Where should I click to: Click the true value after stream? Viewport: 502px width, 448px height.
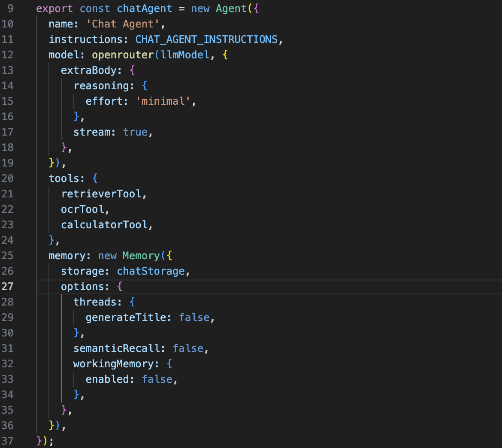point(135,132)
